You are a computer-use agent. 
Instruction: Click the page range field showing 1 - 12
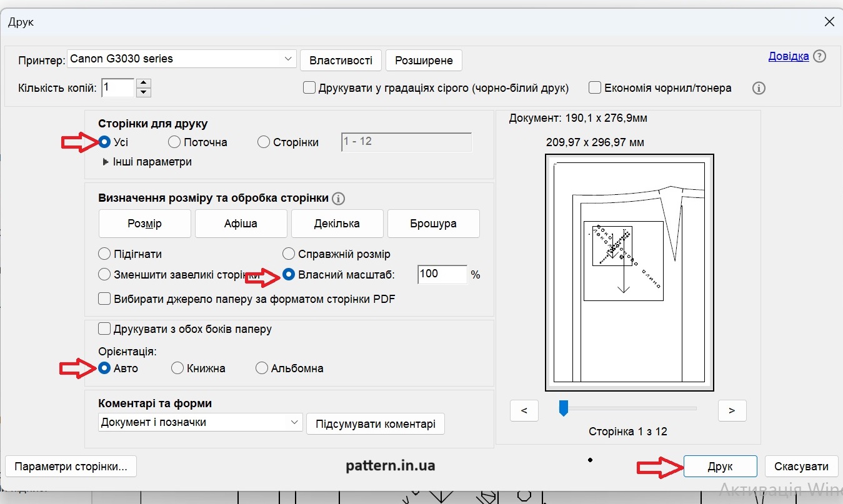click(x=406, y=142)
